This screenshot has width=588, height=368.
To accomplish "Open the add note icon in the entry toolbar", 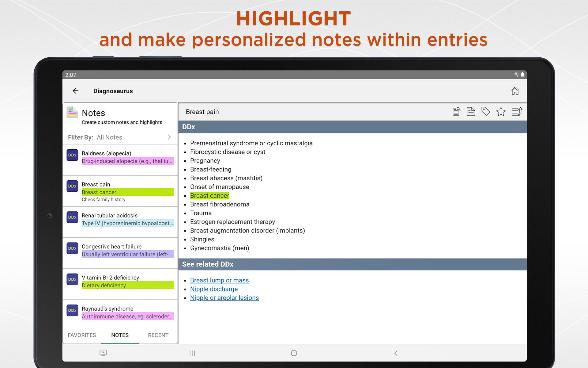I will pos(456,112).
